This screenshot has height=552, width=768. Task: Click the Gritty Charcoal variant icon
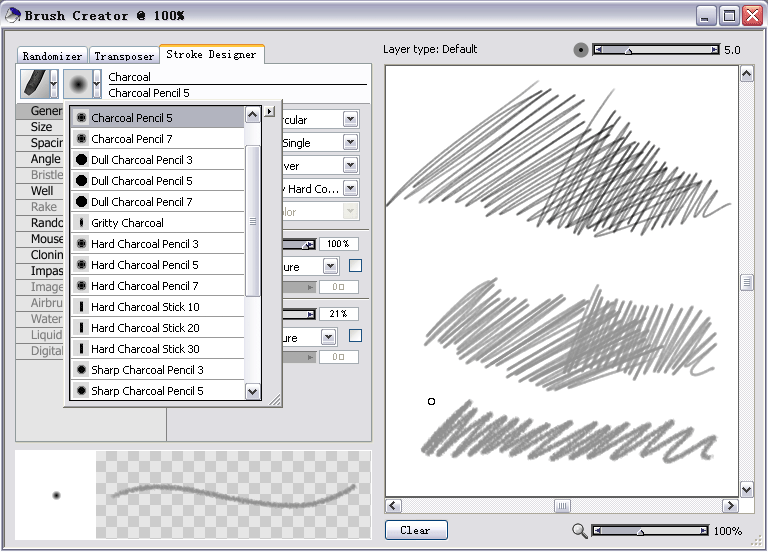tap(81, 223)
